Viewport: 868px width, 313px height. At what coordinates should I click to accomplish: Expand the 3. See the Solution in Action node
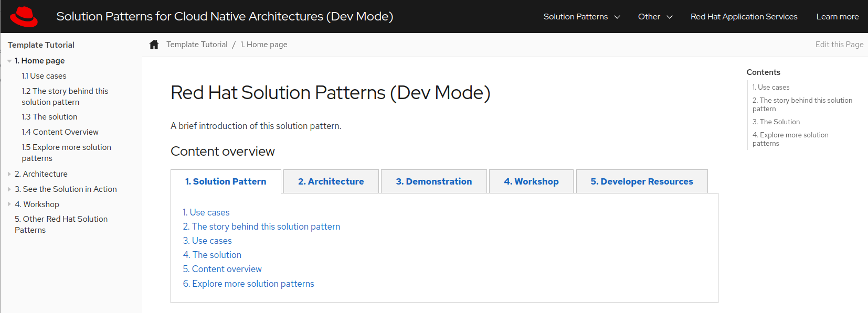click(9, 189)
